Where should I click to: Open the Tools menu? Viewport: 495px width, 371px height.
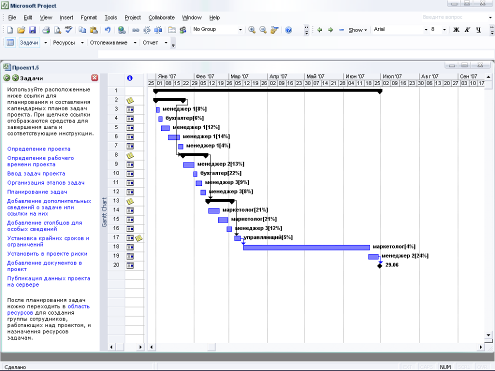[111, 18]
